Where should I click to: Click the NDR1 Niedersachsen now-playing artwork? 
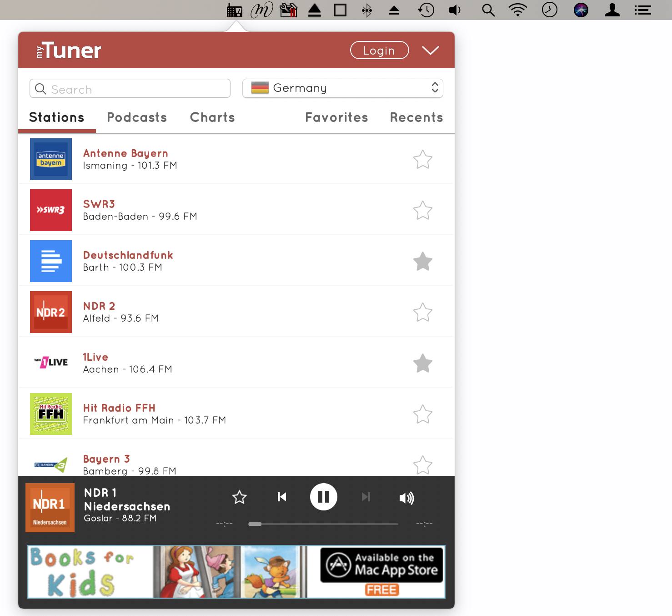[x=50, y=508]
